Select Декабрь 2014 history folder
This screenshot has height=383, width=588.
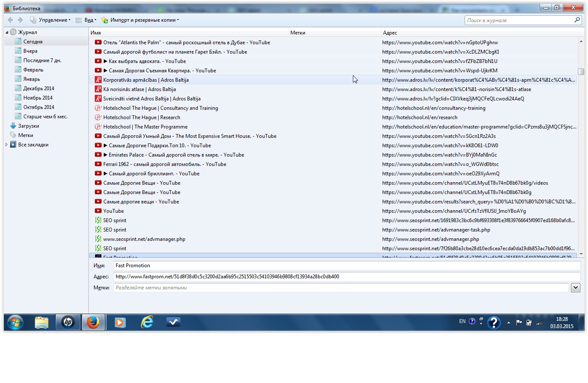[x=39, y=89]
